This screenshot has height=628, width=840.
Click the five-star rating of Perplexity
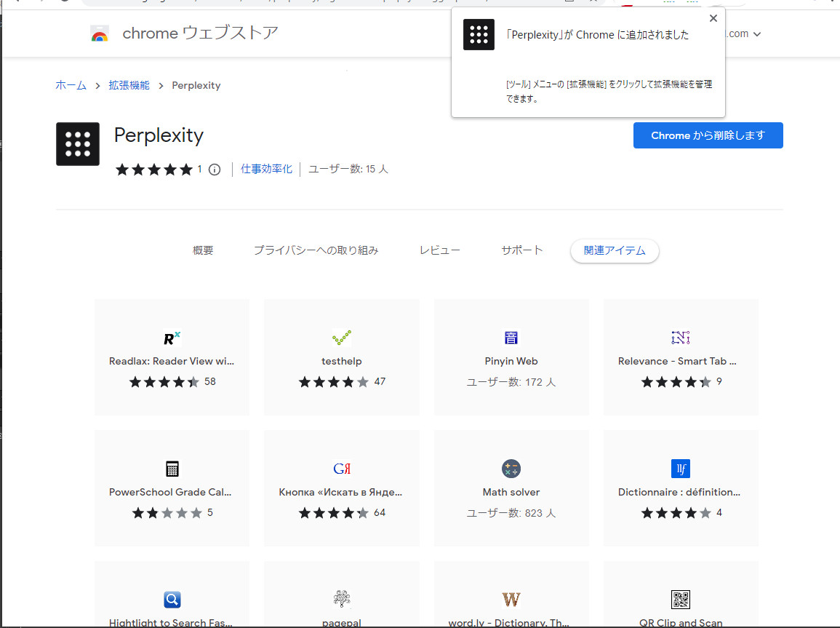[154, 170]
